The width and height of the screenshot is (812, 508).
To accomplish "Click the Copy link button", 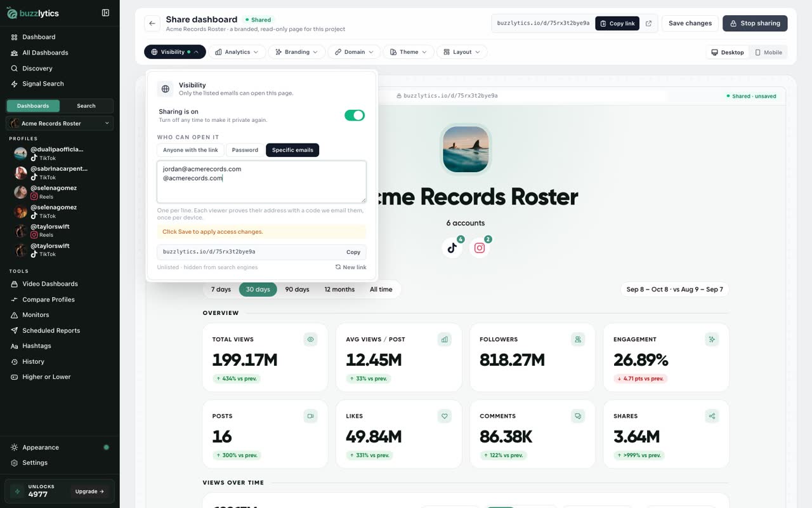I will pos(617,23).
